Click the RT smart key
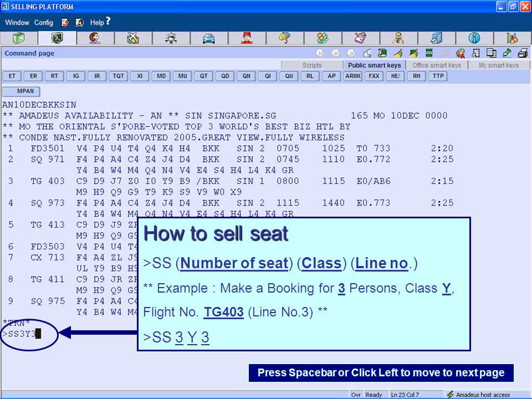 click(x=54, y=76)
